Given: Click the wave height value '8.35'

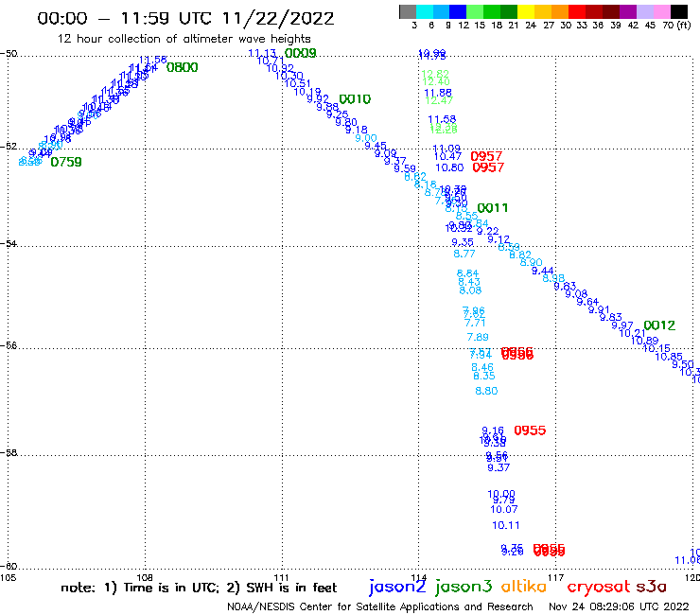Looking at the screenshot, I should coord(484,376).
